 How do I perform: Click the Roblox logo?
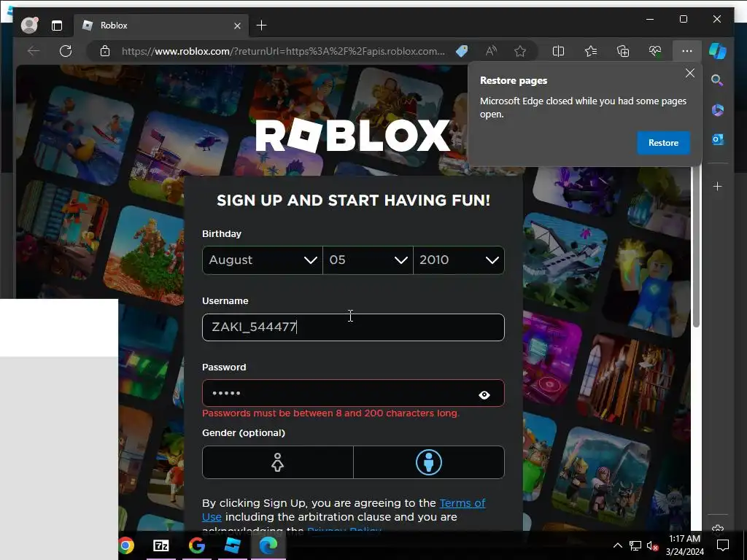pos(353,136)
